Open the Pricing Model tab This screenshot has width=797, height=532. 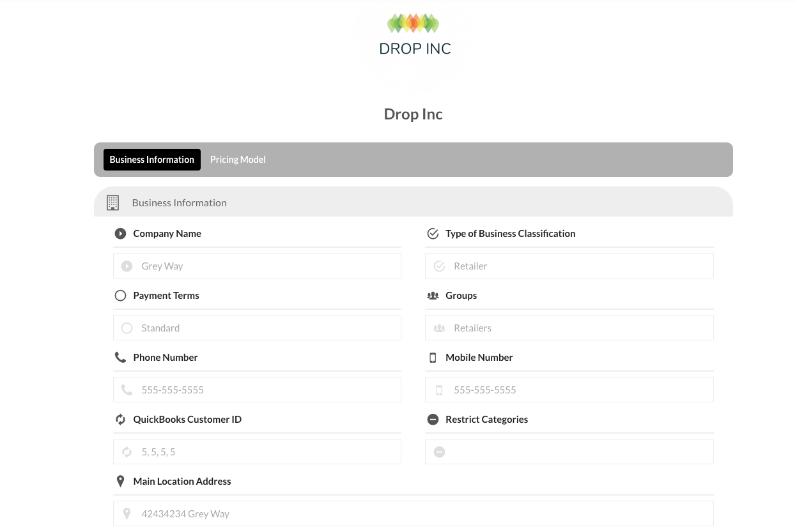click(x=238, y=160)
